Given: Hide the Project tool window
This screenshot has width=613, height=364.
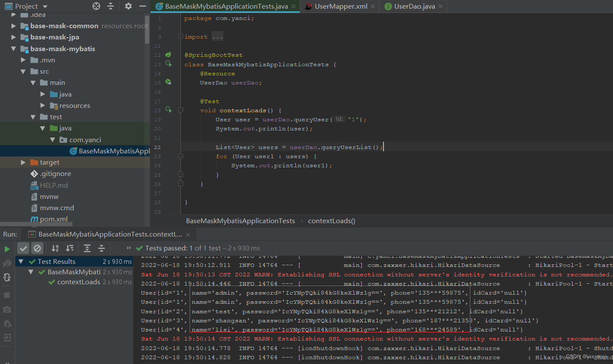Looking at the screenshot, I should click(143, 6).
